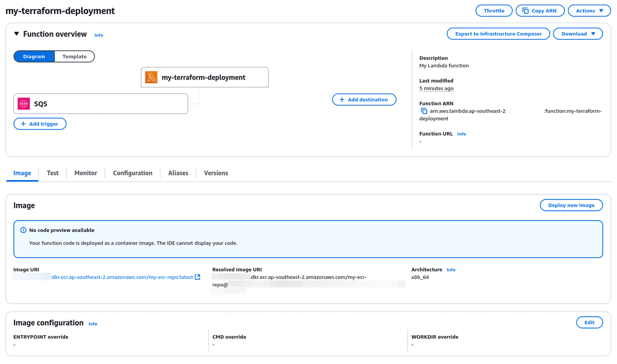Screen dimensions: 617x364
Task: Click the Lambda icon on the my-terraform-deployment node
Action: (x=151, y=77)
